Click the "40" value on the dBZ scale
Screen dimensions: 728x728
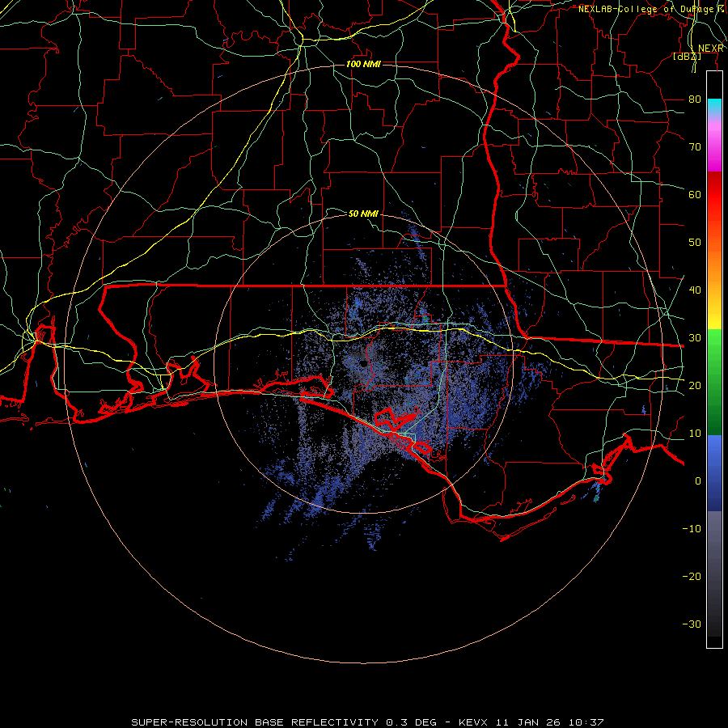[x=695, y=290]
